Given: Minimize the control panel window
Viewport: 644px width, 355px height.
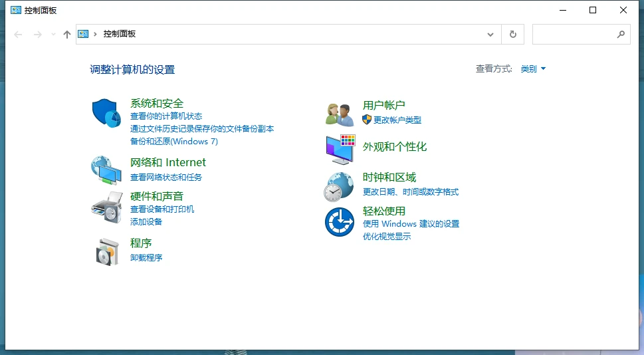Looking at the screenshot, I should (x=563, y=10).
